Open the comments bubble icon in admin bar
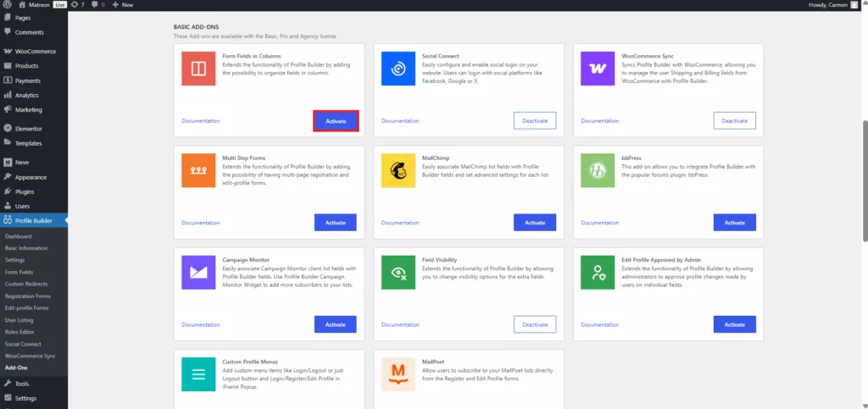This screenshot has width=868, height=409. (x=95, y=4)
